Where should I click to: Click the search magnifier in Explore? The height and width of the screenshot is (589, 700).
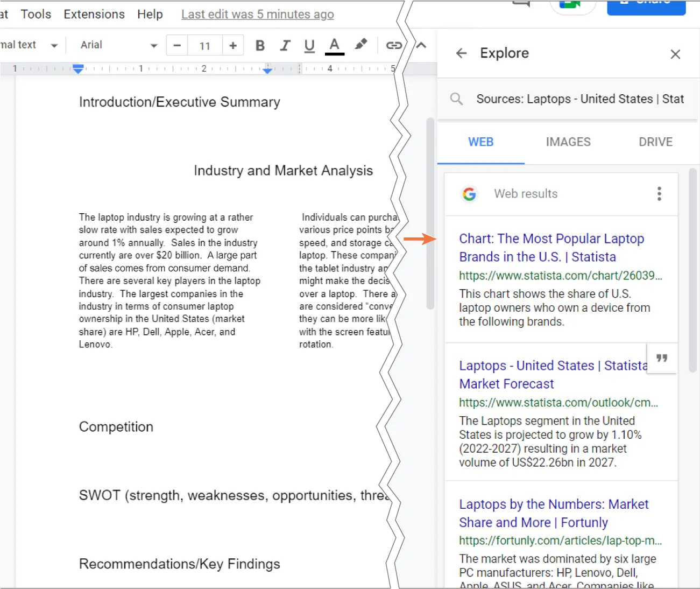[x=456, y=99]
